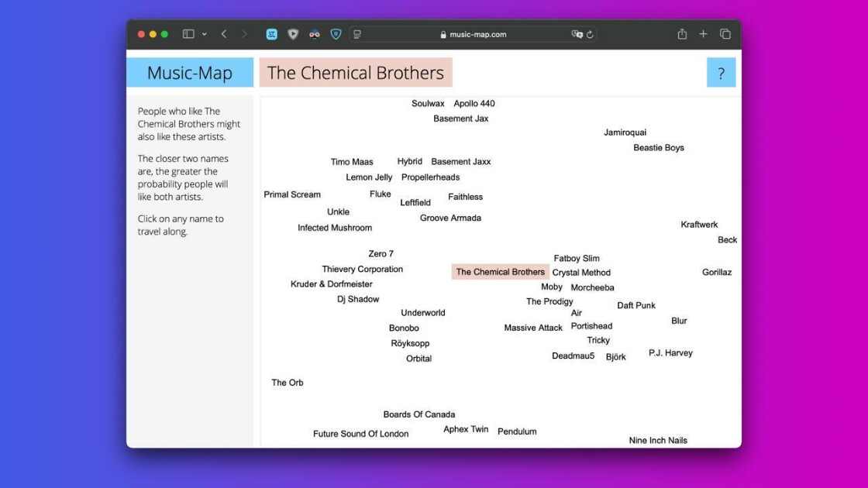Open Underworld artist

tap(423, 313)
